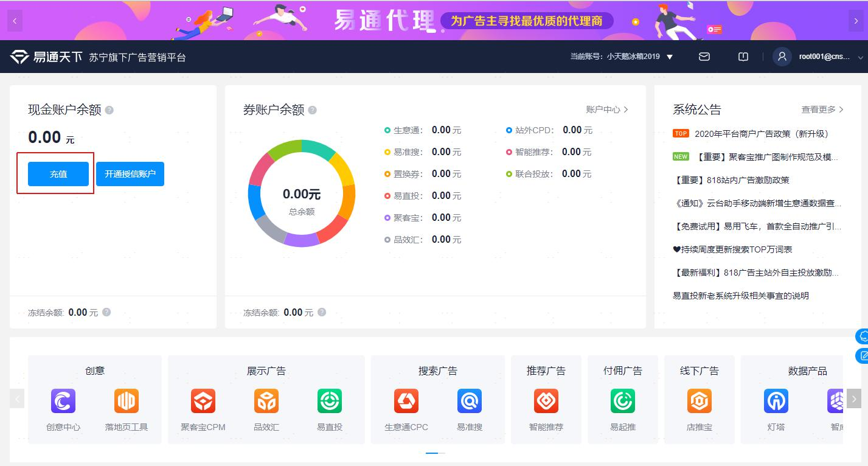
Task: Click the 数据产品 category heading
Action: tap(808, 370)
